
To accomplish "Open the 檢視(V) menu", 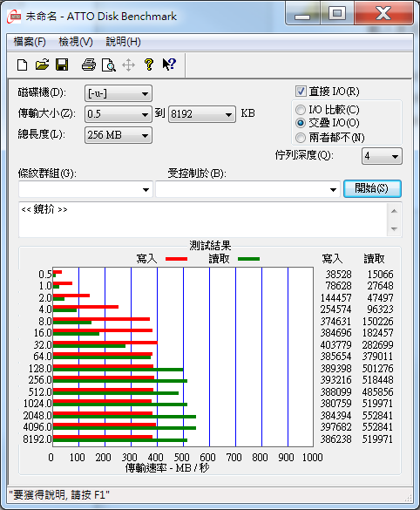I will click(76, 42).
